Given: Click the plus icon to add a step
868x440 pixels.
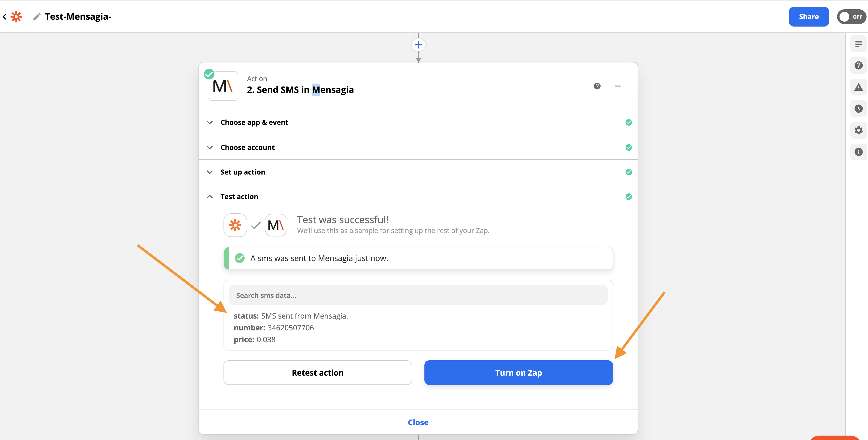Looking at the screenshot, I should point(418,45).
